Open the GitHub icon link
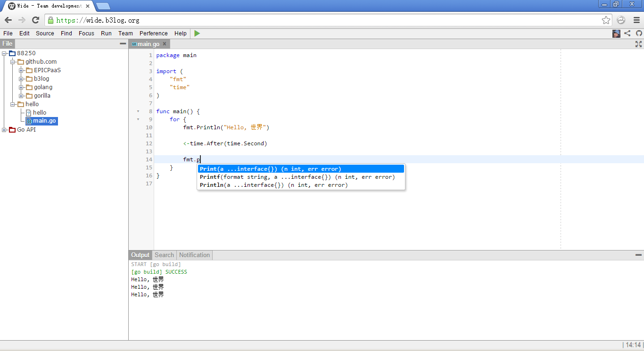This screenshot has width=644, height=351. (x=639, y=33)
